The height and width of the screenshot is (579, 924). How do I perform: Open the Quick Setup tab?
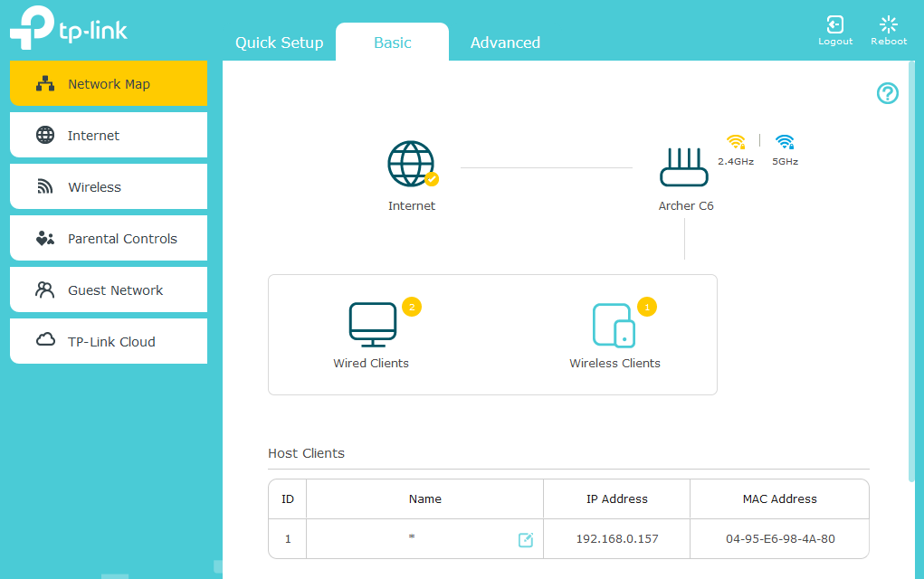280,43
